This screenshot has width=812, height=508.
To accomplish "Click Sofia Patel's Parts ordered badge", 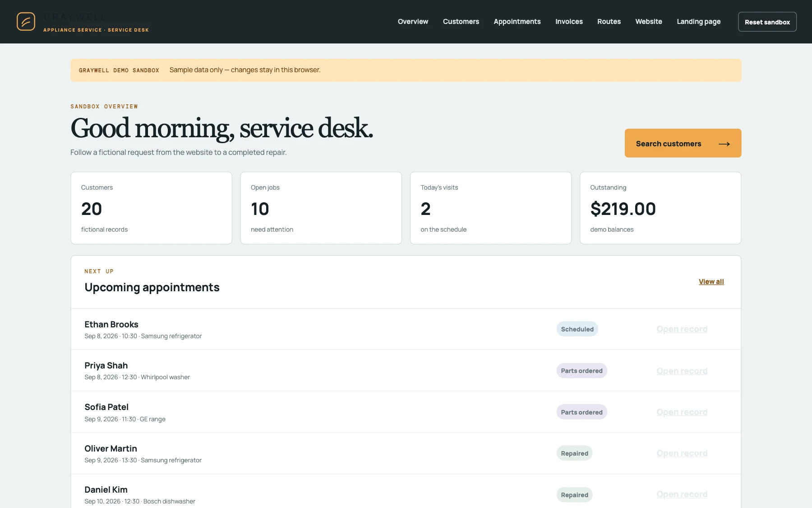I will [581, 412].
